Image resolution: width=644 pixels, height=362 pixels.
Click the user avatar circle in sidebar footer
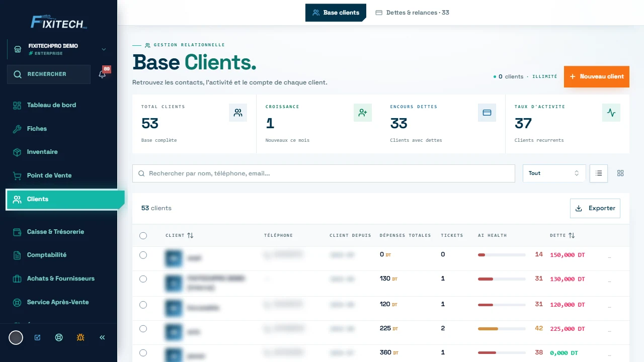click(16, 337)
